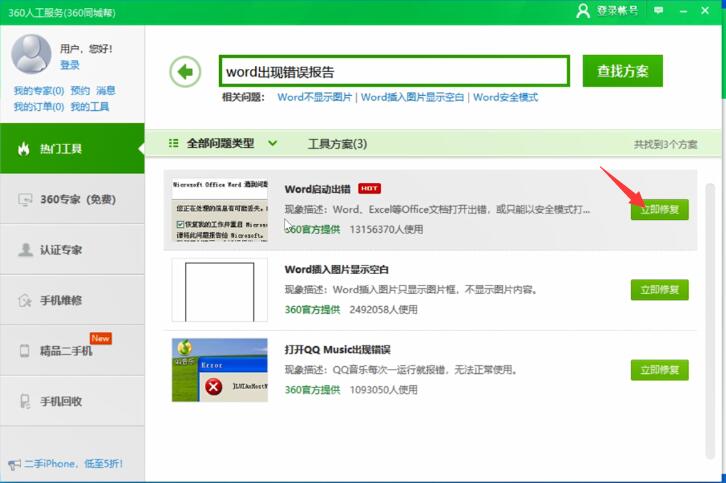The height and width of the screenshot is (483, 726).
Task: Open the Word插入图片显示空白 thumbnail
Action: (220, 290)
